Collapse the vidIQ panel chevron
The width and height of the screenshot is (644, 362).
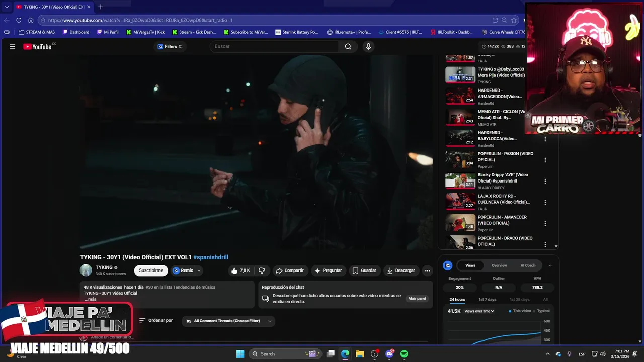pyautogui.click(x=550, y=265)
